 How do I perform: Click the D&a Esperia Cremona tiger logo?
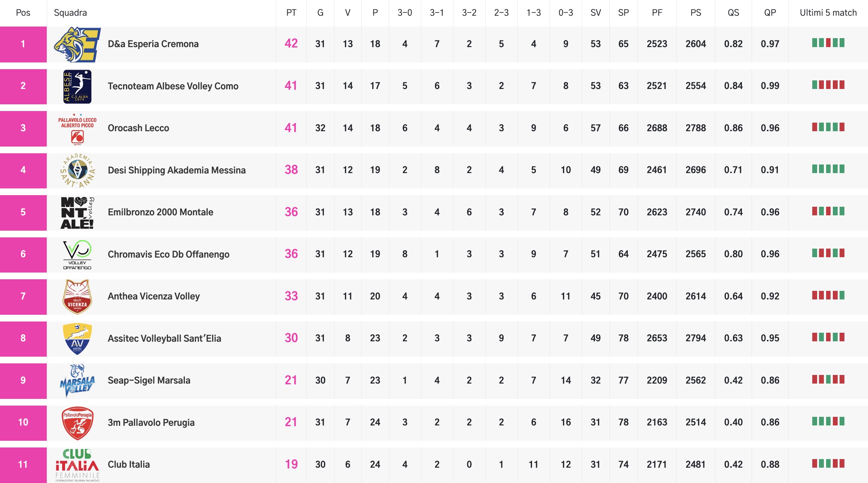point(77,44)
